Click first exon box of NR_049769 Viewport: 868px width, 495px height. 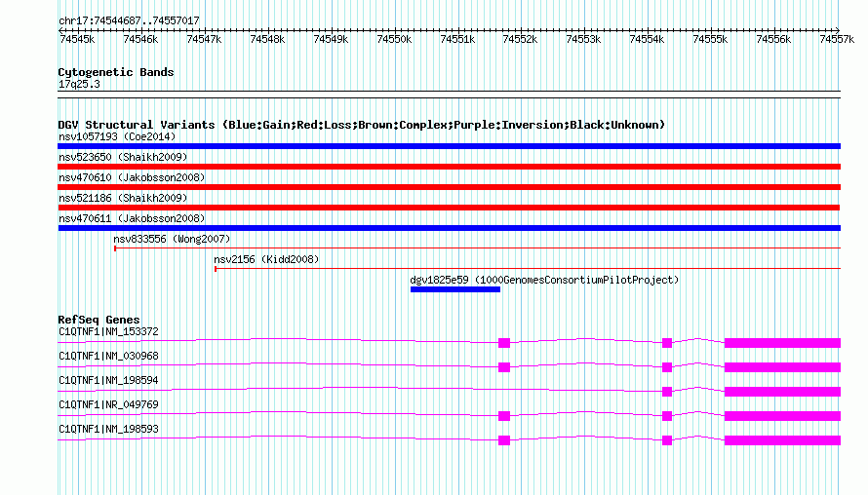tap(504, 416)
